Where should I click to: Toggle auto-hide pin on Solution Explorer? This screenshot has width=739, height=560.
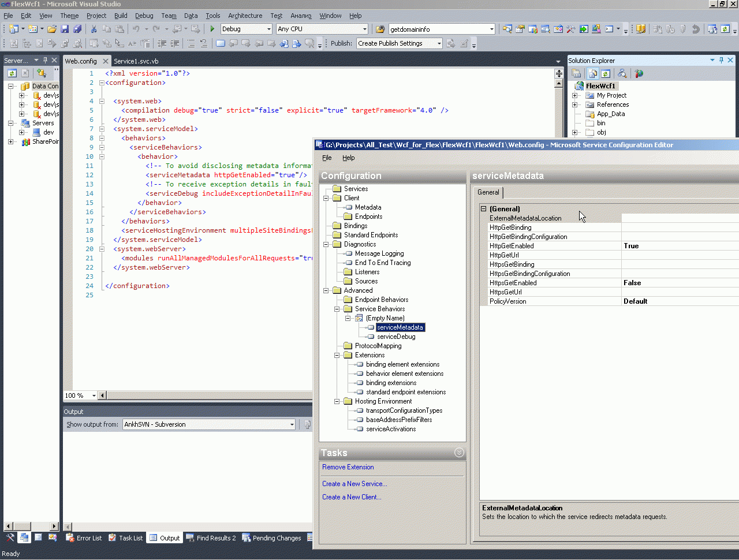pyautogui.click(x=721, y=60)
